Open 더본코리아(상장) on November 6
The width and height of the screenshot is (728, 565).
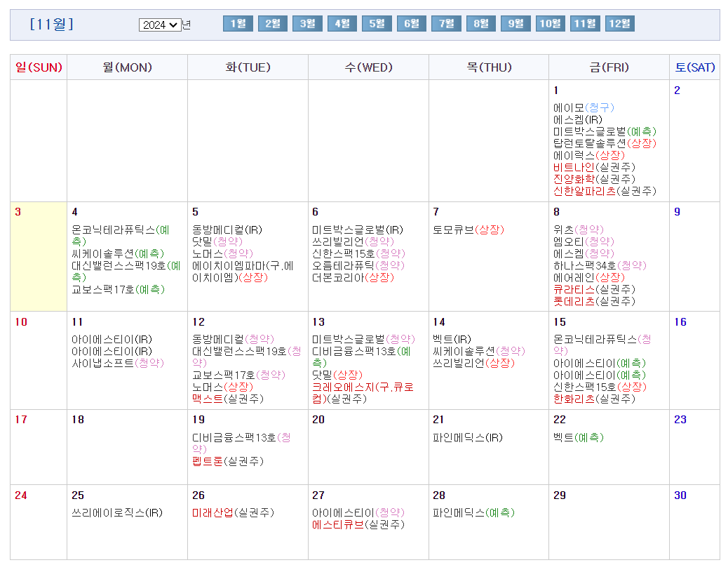353,277
